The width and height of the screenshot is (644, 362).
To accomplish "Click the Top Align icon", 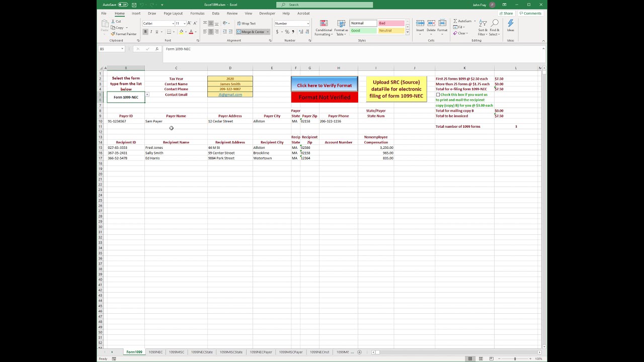I will [205, 23].
